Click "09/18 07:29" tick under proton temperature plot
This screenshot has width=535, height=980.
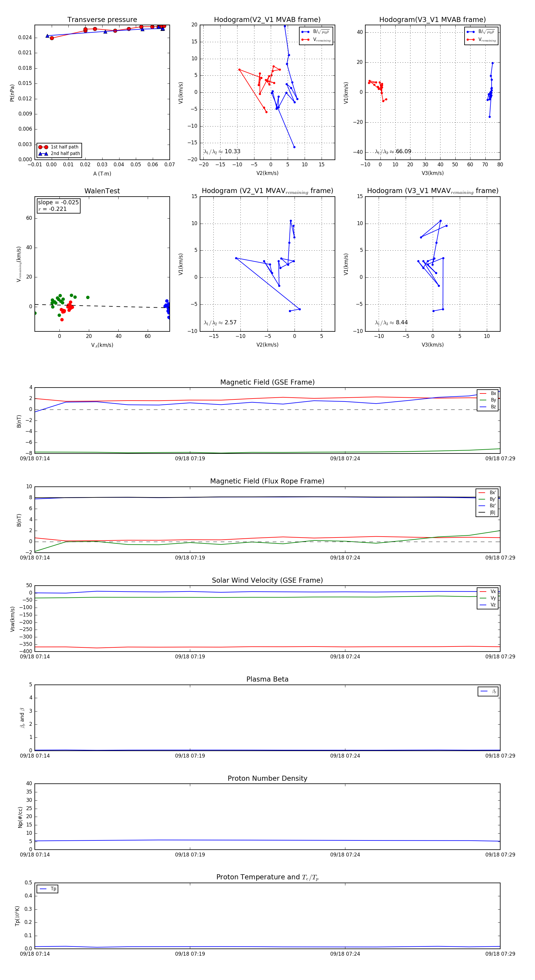click(x=500, y=954)
